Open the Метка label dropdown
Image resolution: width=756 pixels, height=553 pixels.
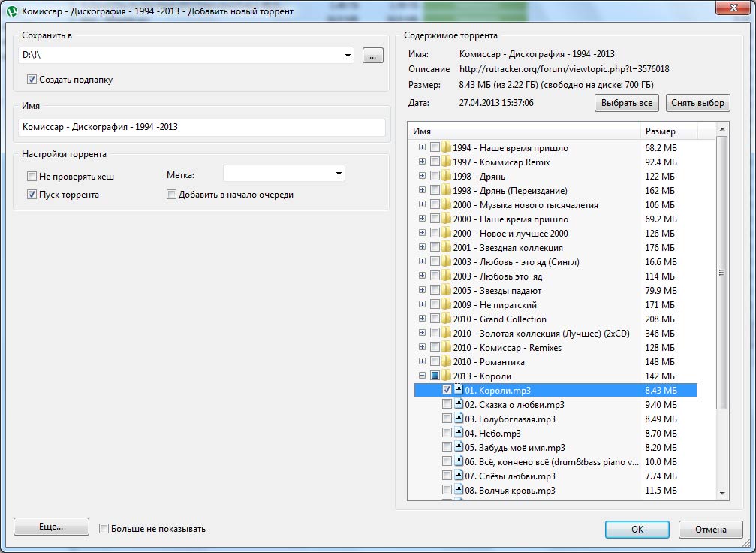pyautogui.click(x=339, y=174)
